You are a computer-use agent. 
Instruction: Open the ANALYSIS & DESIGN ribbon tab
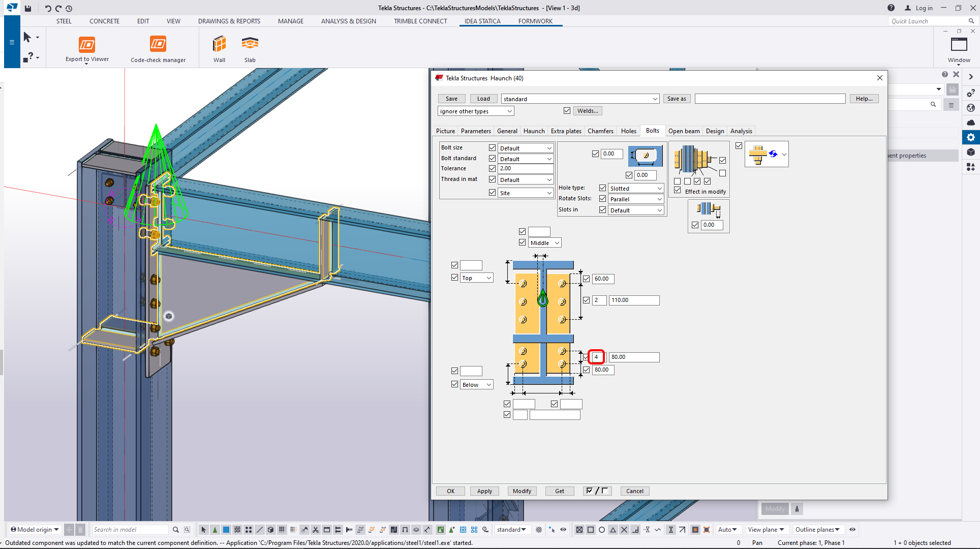pos(348,21)
